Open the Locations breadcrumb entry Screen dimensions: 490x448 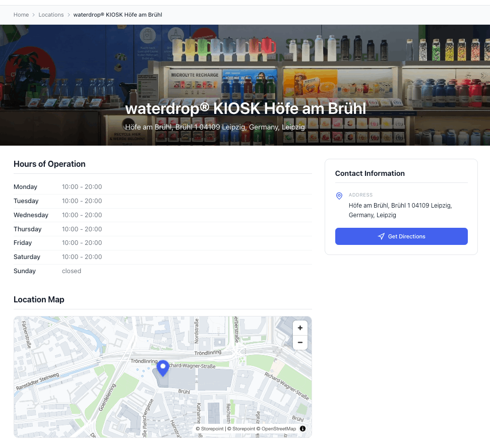51,15
